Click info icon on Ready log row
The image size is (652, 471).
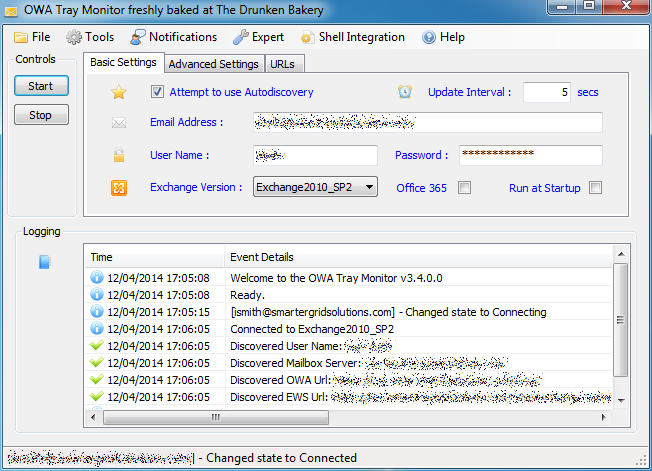tap(96, 294)
